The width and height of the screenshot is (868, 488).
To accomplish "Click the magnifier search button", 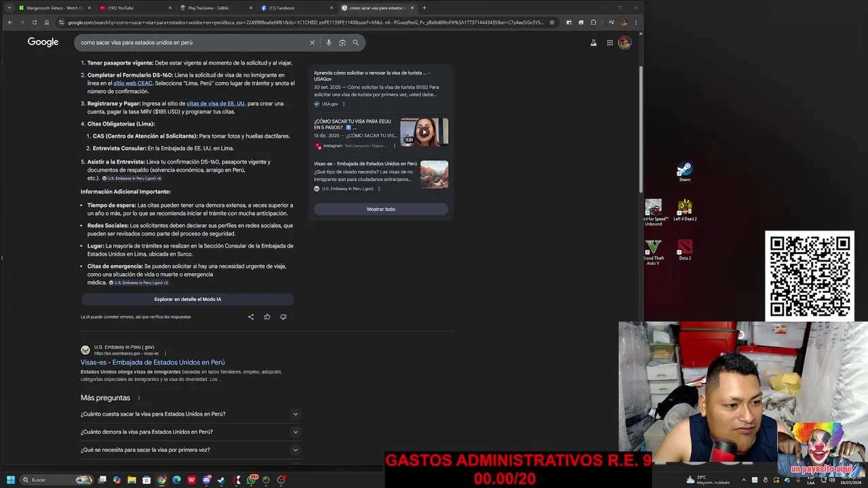I will [x=355, y=43].
